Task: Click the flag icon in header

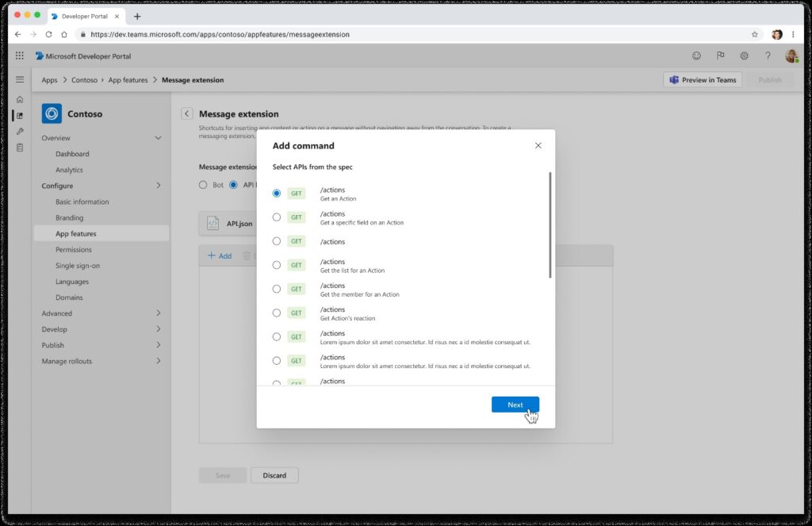Action: pos(721,56)
